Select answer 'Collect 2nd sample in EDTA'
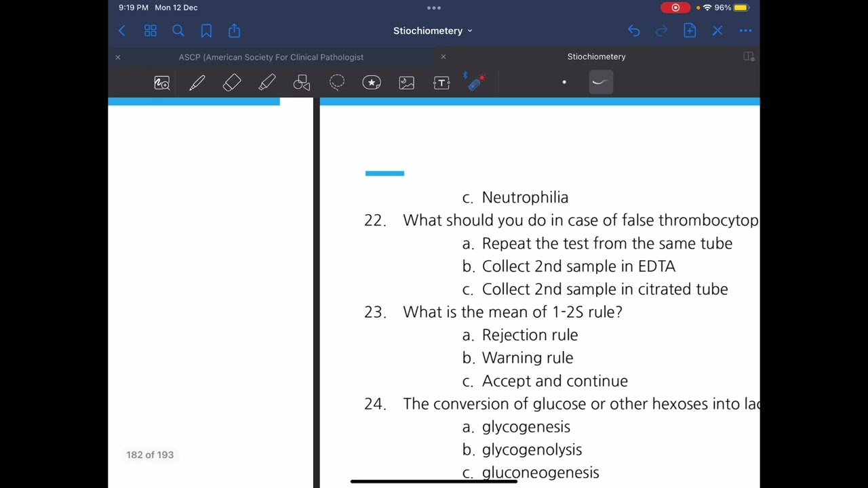This screenshot has height=488, width=868. 578,266
